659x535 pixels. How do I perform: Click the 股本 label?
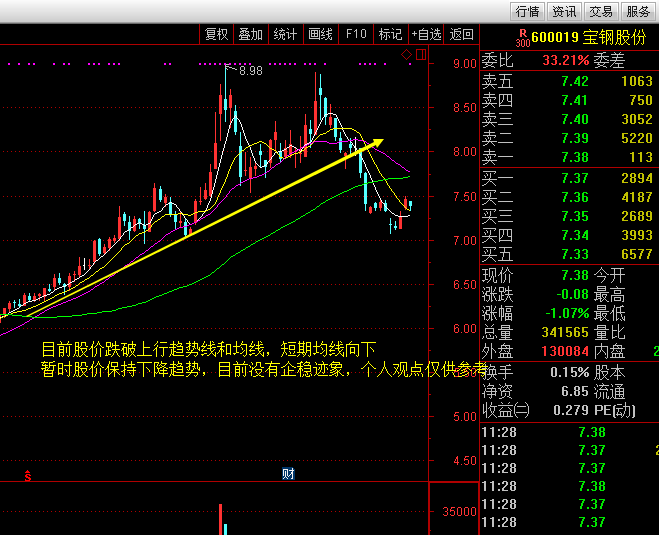tap(609, 372)
